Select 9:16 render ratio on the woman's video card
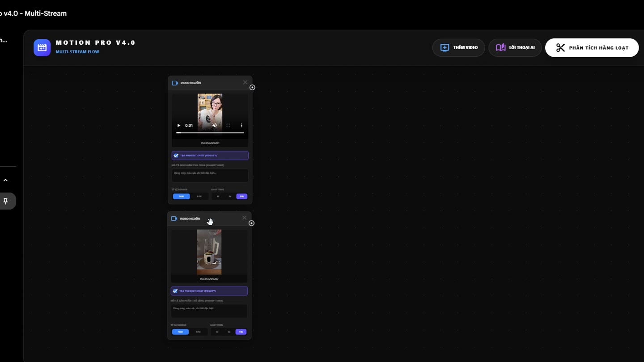 point(199,196)
